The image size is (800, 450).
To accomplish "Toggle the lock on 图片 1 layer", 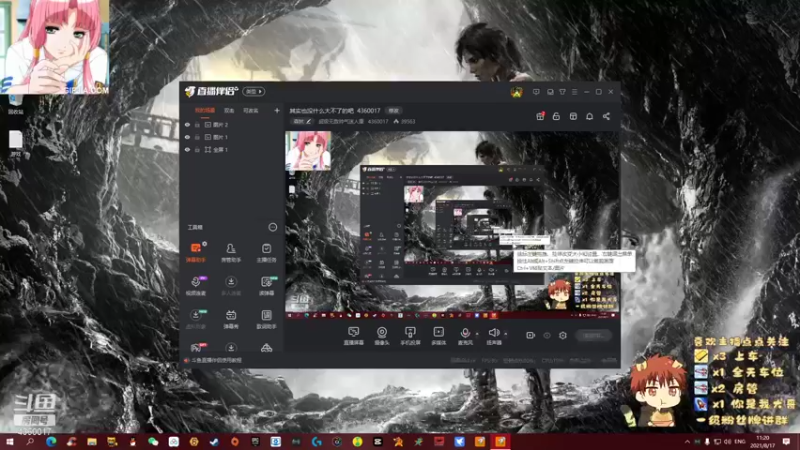I will coord(197,137).
